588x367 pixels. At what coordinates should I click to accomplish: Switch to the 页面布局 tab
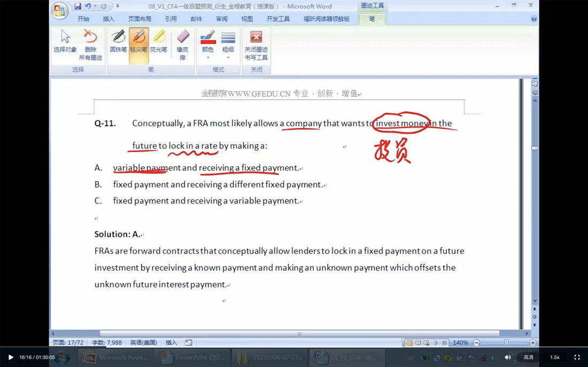click(140, 19)
